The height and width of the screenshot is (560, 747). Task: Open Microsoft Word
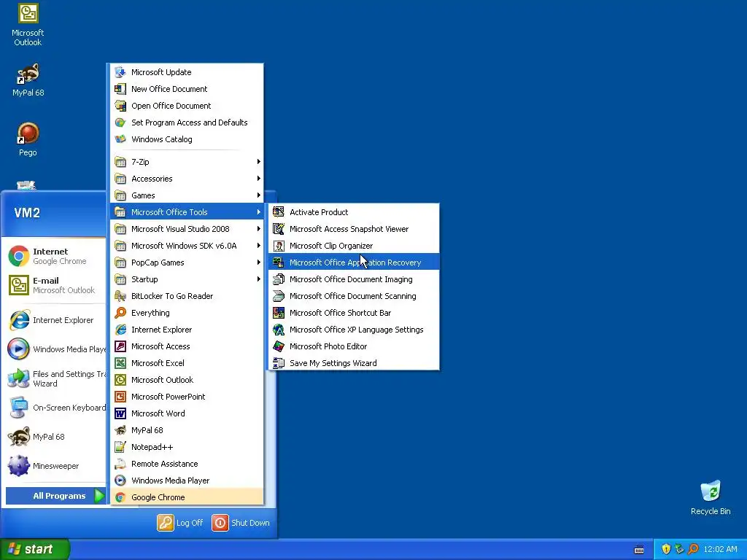(x=187, y=413)
